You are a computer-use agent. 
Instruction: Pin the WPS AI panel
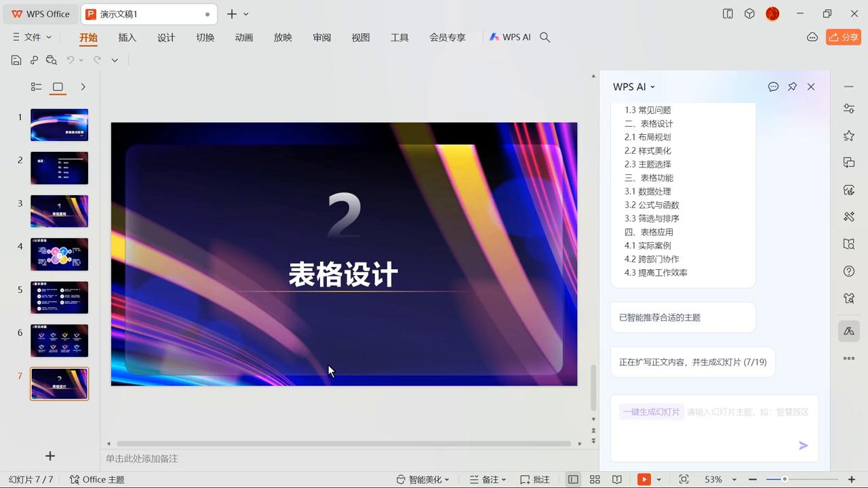tap(792, 87)
